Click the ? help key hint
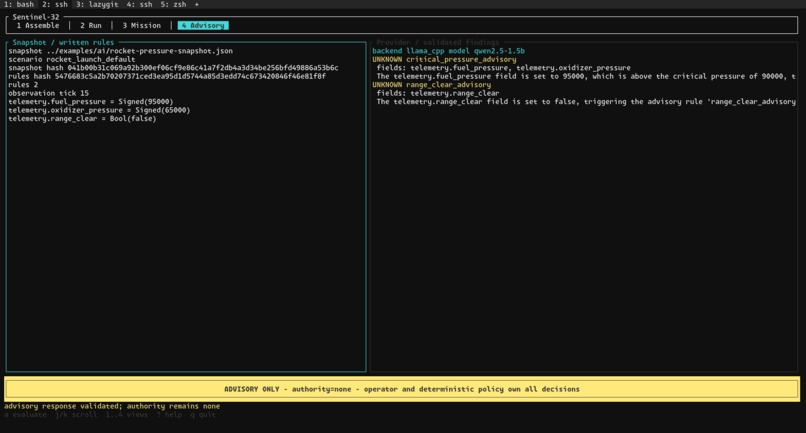This screenshot has height=433, width=806. click(169, 414)
